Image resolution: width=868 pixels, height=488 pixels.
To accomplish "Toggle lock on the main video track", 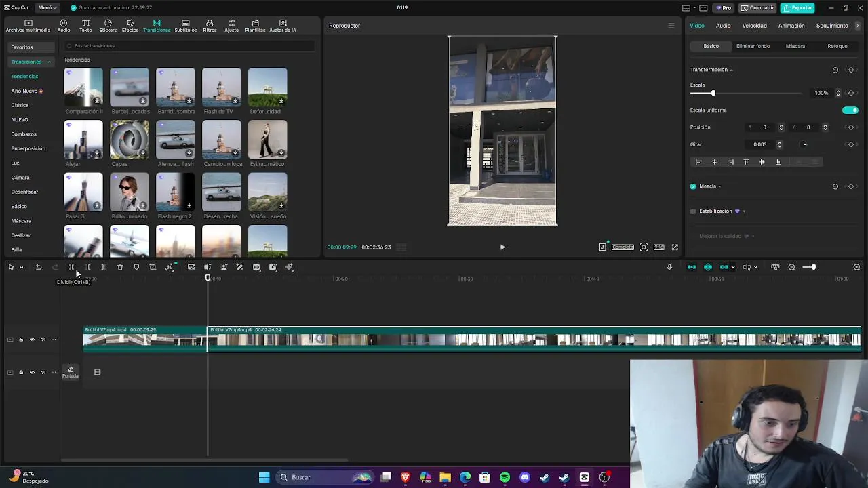I will point(21,340).
